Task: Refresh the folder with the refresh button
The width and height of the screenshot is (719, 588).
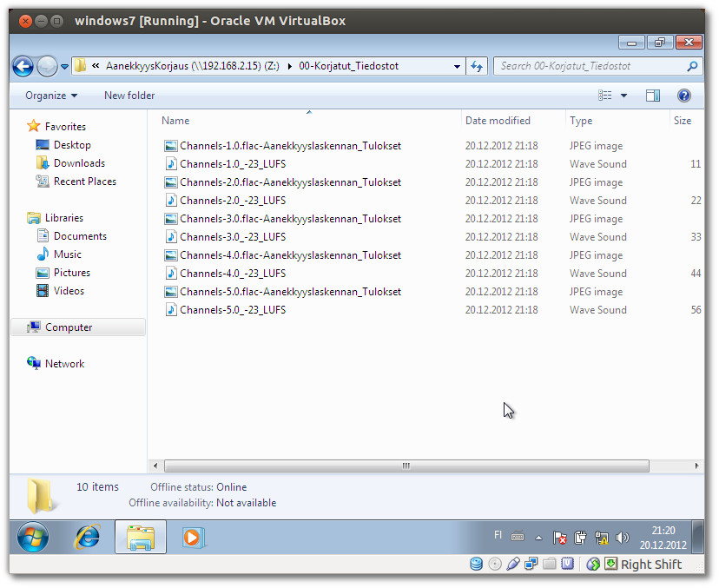Action: pos(477,67)
